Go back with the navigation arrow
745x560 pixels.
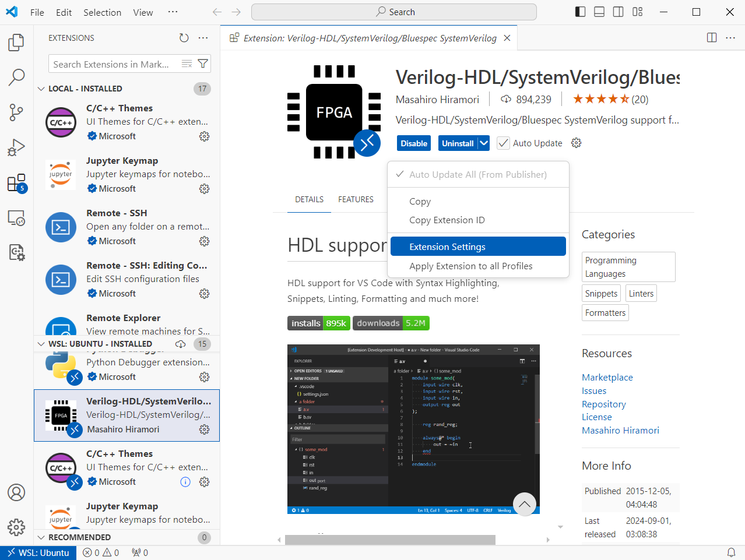coord(217,12)
